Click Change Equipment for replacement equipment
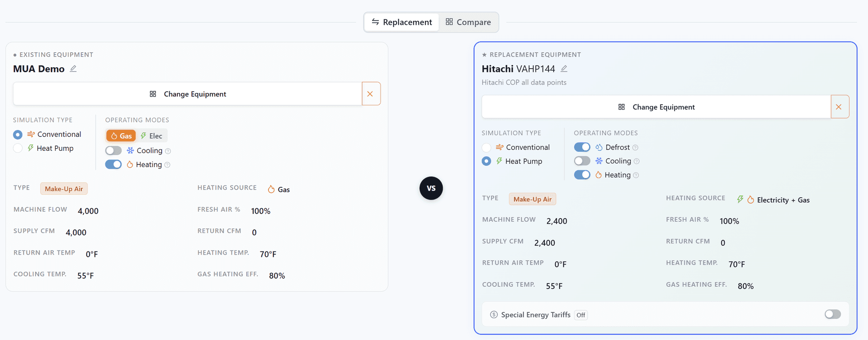868x340 pixels. (x=656, y=107)
